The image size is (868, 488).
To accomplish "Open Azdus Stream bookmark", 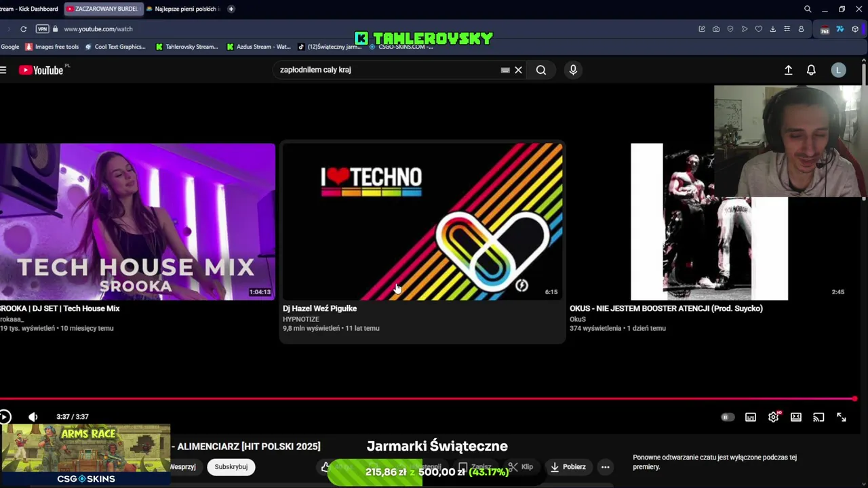I will tap(259, 47).
